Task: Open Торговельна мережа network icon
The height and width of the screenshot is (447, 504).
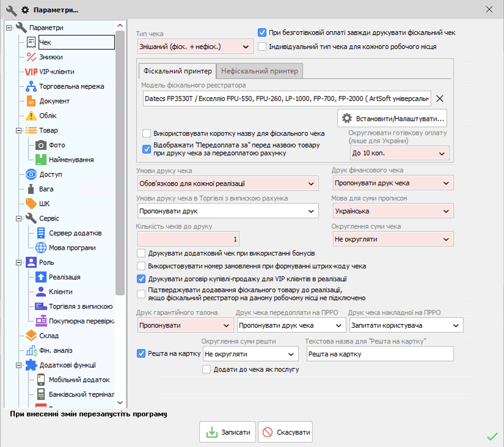Action: pyautogui.click(x=31, y=87)
